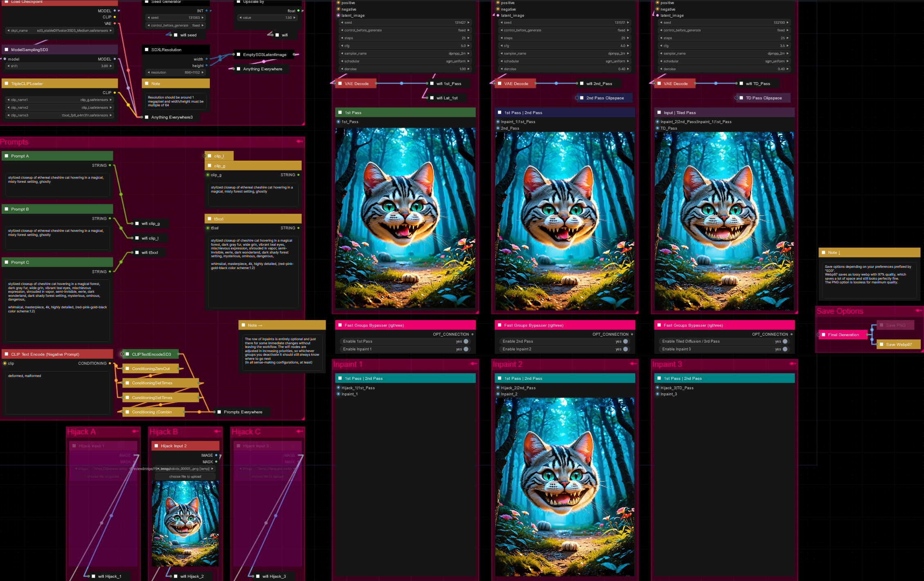Select the 1st Pass preview image
Screen dimensions: 924x581
405,218
